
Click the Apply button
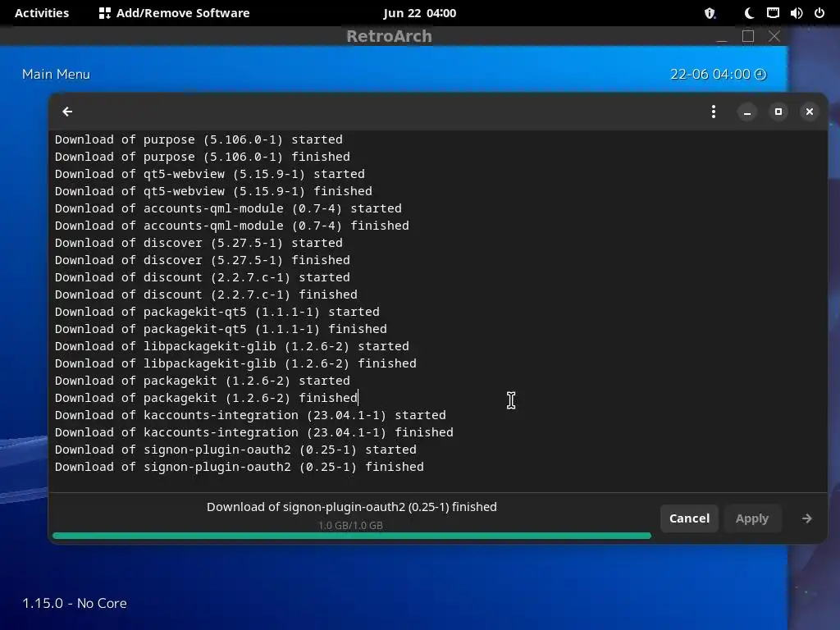pyautogui.click(x=751, y=518)
